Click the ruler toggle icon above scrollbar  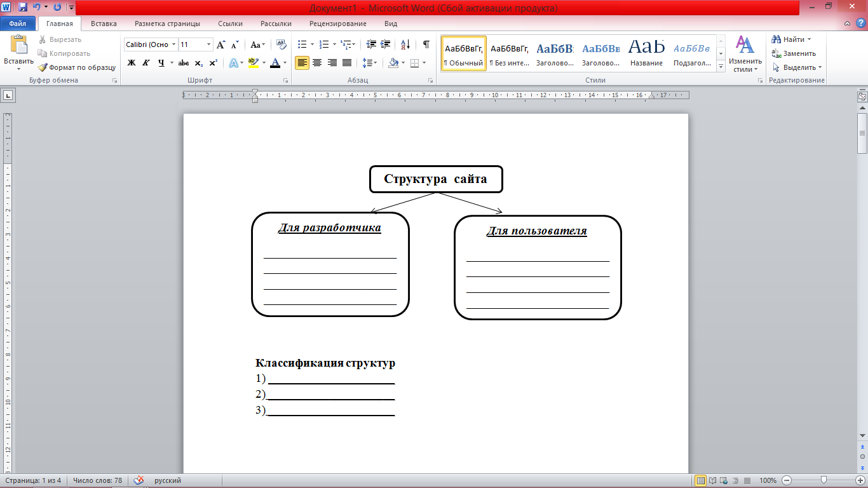(x=862, y=97)
